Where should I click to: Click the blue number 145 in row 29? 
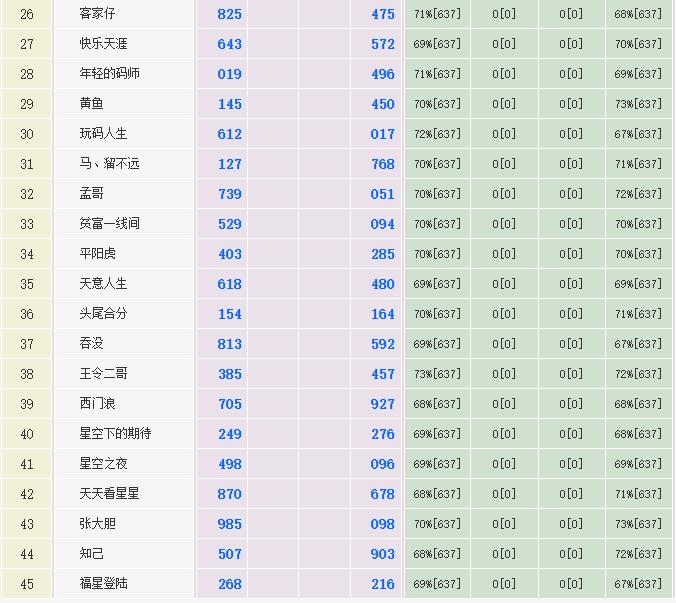click(x=230, y=104)
